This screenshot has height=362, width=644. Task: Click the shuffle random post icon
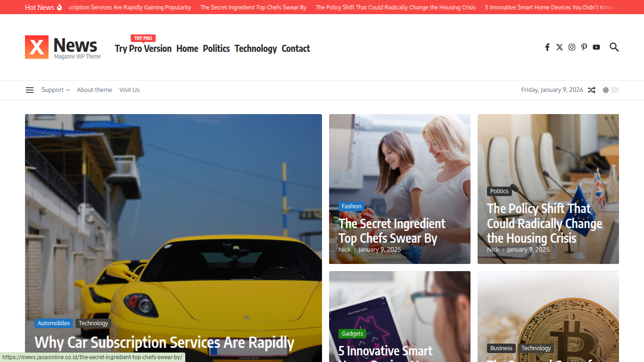(591, 90)
